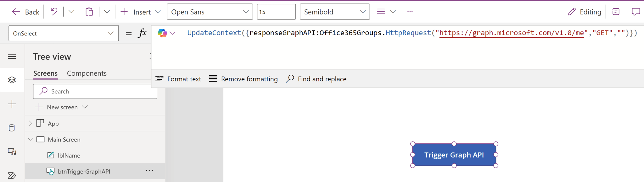Click the hamburger menu in the left sidebar
This screenshot has width=644, height=182.
12,56
